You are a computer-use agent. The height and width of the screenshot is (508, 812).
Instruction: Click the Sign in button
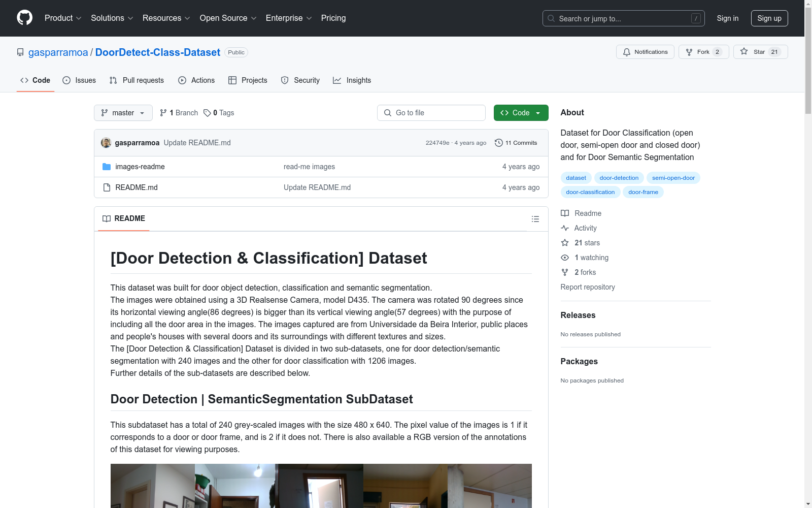[727, 18]
